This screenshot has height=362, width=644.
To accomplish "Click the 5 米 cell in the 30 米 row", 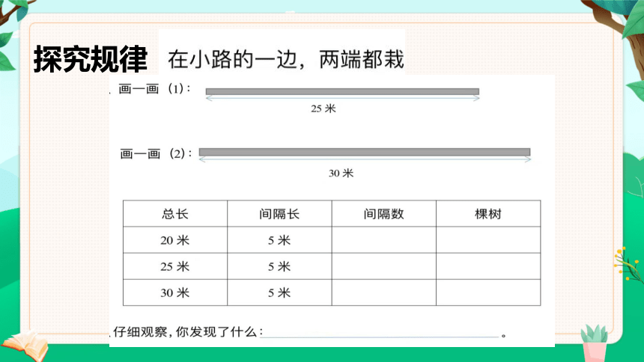I will [279, 292].
